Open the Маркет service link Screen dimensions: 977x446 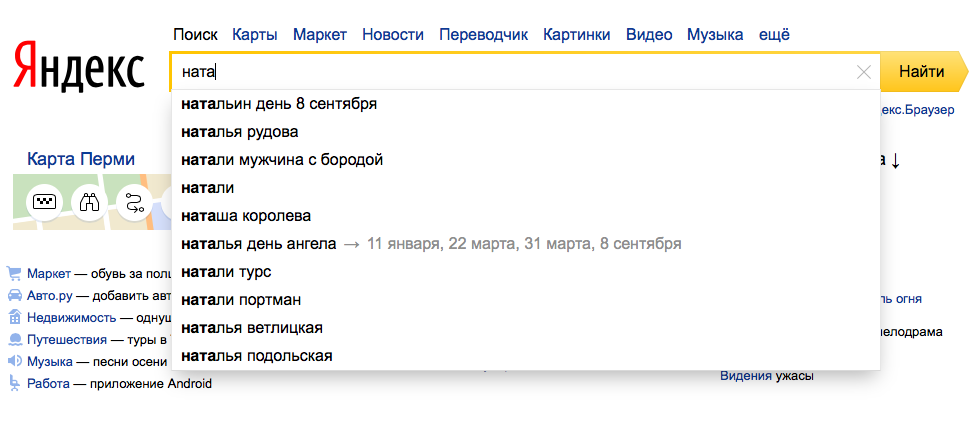click(49, 273)
